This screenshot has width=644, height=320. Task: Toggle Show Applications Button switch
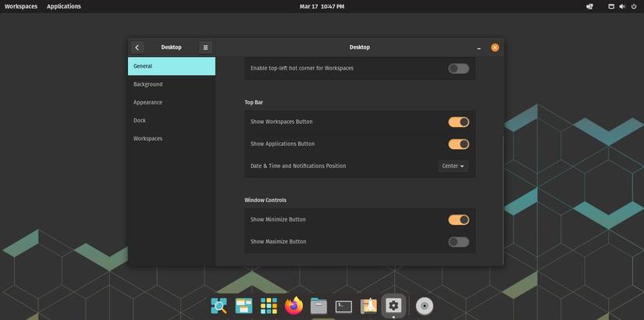(458, 144)
